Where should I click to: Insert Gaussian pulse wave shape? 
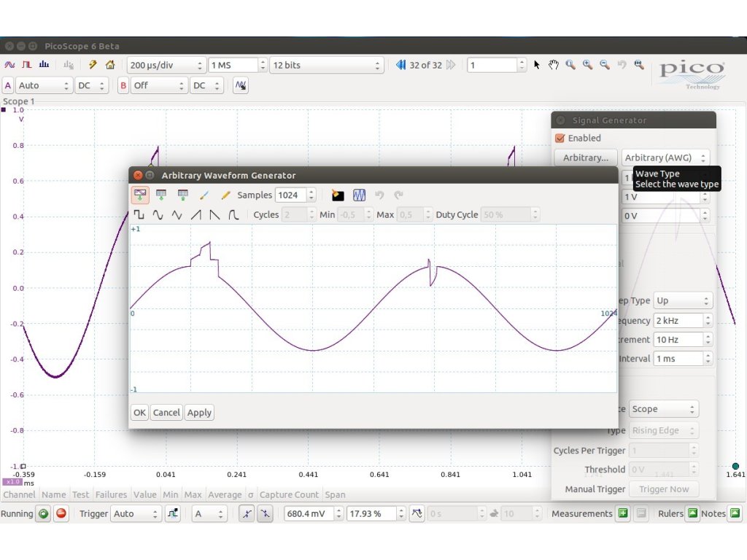point(233,215)
